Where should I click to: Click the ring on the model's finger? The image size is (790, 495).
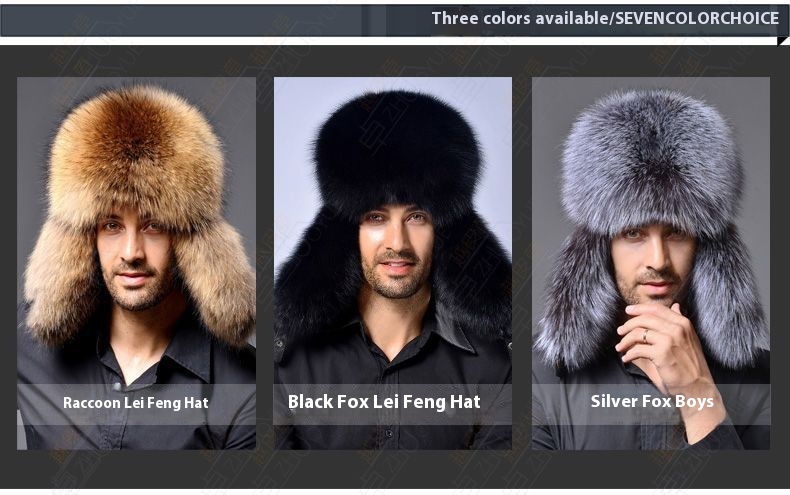[x=644, y=335]
